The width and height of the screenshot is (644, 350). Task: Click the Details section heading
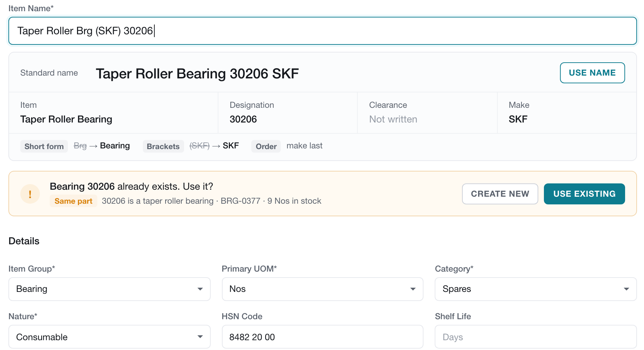click(x=24, y=241)
